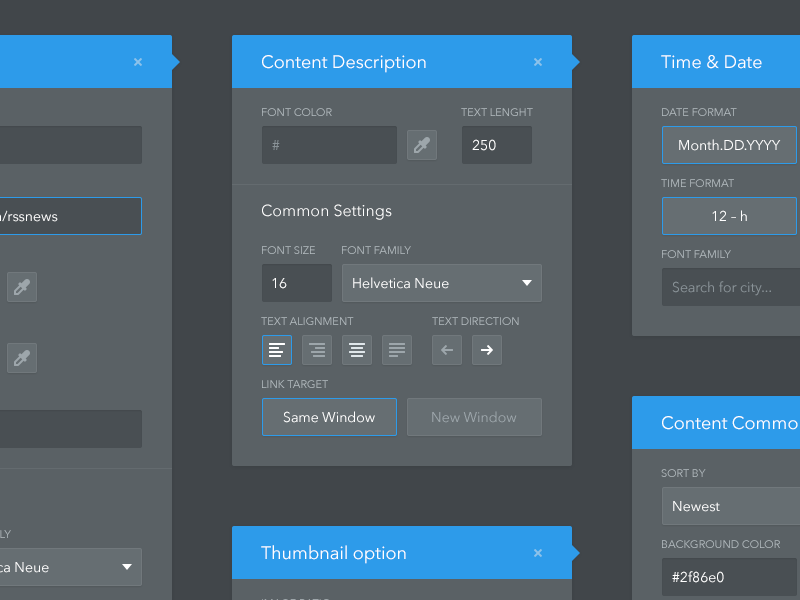Viewport: 800px width, 600px height.
Task: Click the Font Color hex input field
Action: [x=329, y=145]
